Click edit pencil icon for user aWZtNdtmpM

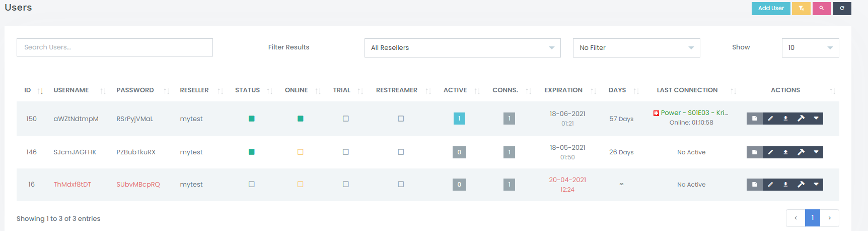(x=770, y=119)
